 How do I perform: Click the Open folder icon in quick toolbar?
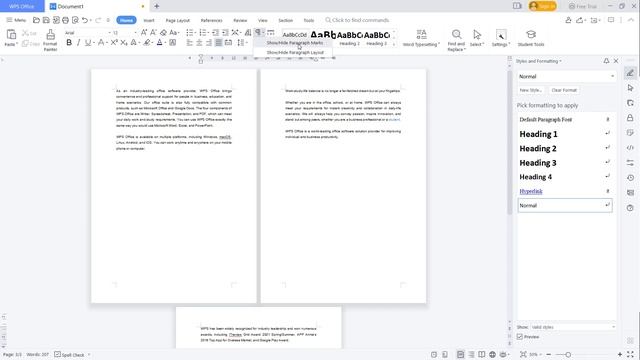[x=36, y=20]
